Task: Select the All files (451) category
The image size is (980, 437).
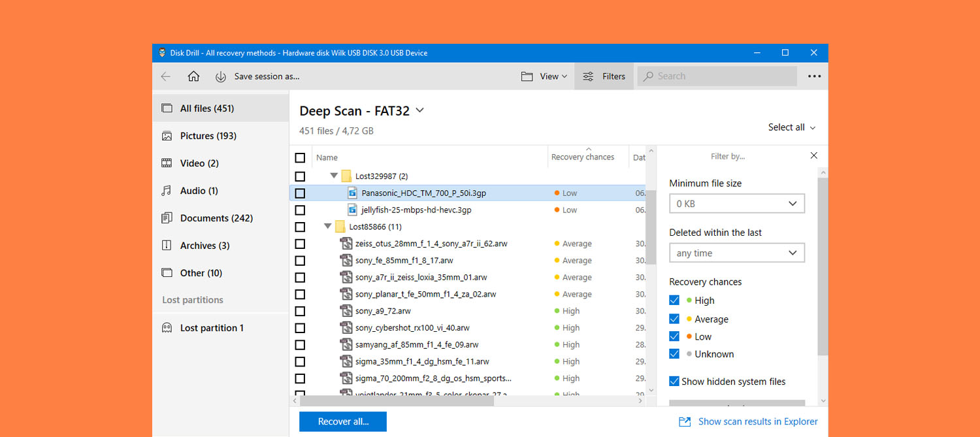Action: click(221, 108)
